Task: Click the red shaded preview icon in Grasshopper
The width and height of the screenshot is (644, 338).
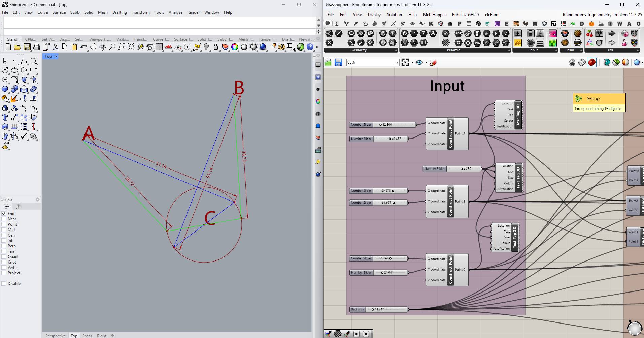Action: tap(592, 62)
